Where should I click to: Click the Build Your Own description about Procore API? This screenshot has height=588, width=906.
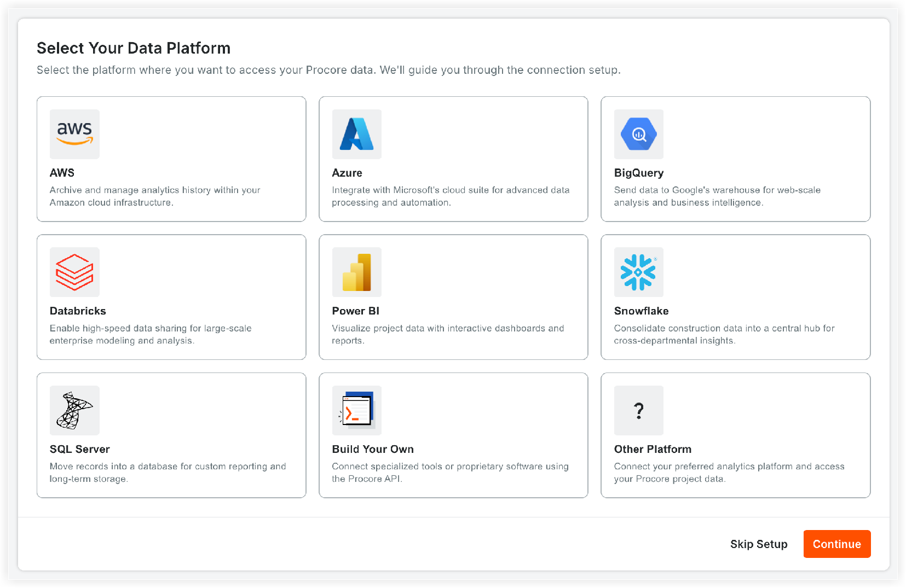coord(451,473)
